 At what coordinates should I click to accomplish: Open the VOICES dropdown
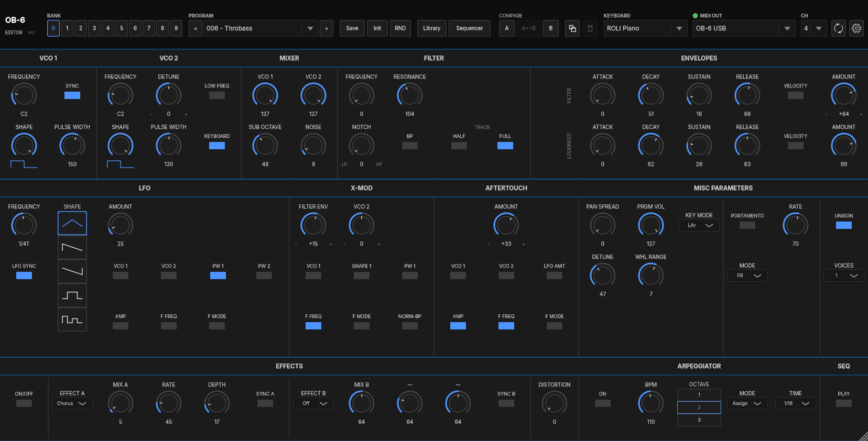[x=844, y=275]
